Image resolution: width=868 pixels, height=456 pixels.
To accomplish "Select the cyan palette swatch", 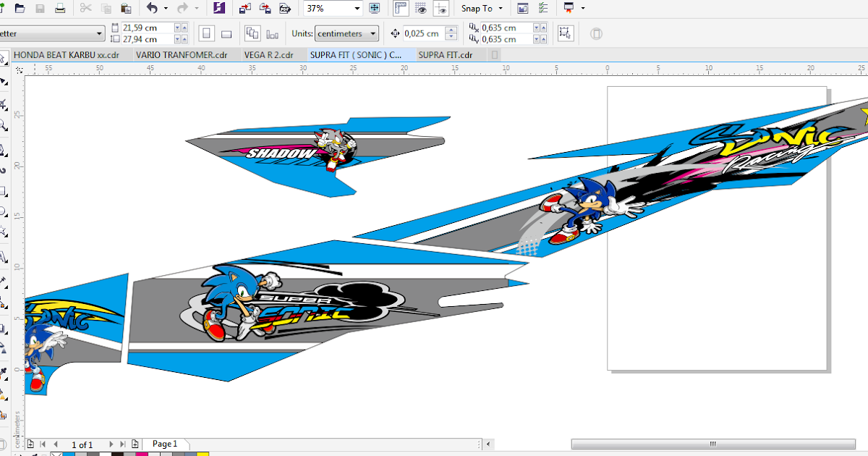I will (68, 454).
